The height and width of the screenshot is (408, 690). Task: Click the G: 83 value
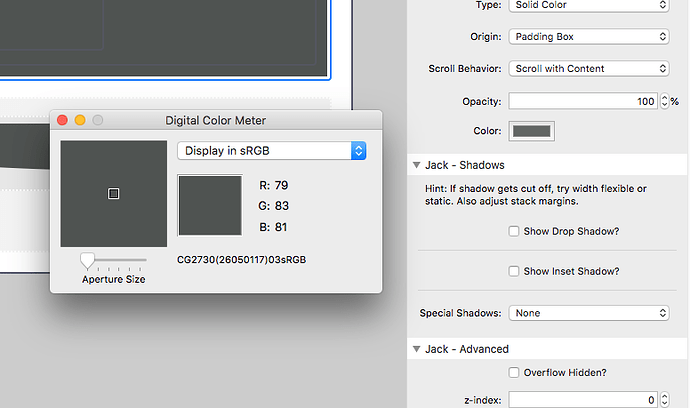pyautogui.click(x=274, y=206)
